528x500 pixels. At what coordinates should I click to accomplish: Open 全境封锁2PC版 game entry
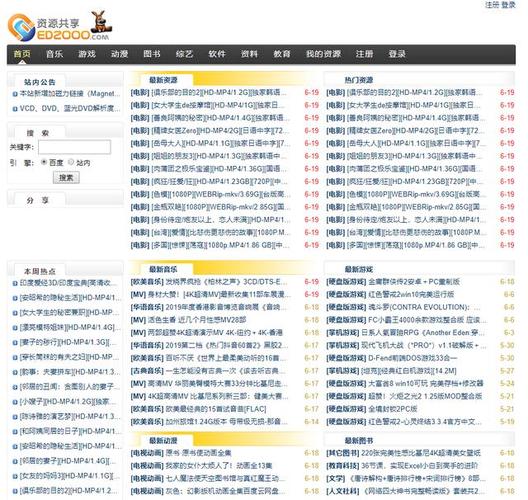click(393, 409)
